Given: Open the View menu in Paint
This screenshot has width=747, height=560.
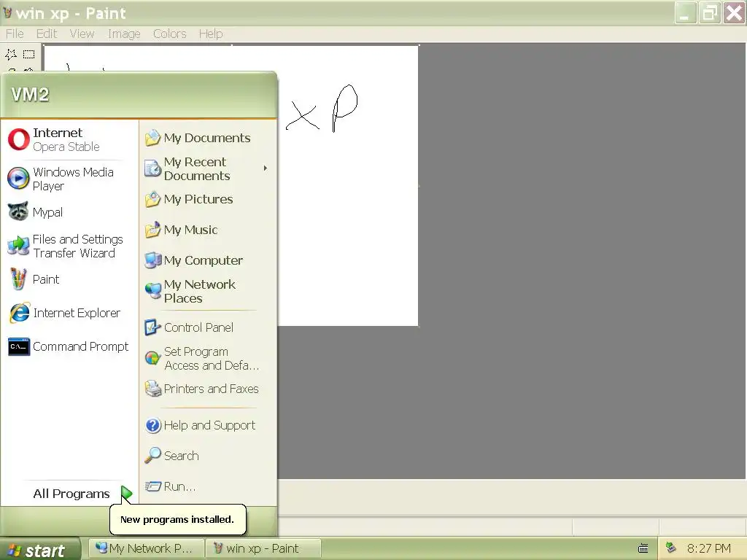Looking at the screenshot, I should click(x=82, y=34).
